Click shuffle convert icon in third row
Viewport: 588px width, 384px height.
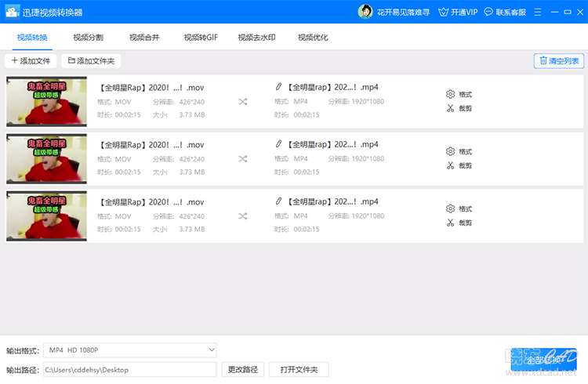coord(242,216)
